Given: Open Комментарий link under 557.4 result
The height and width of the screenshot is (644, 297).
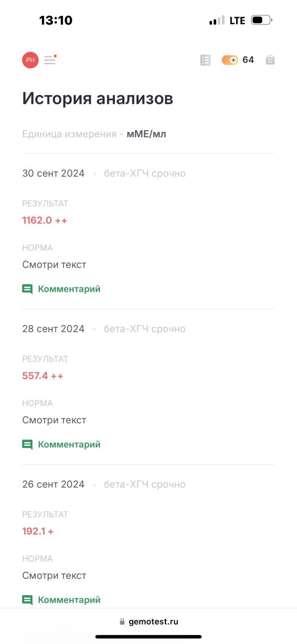Looking at the screenshot, I should click(69, 444).
